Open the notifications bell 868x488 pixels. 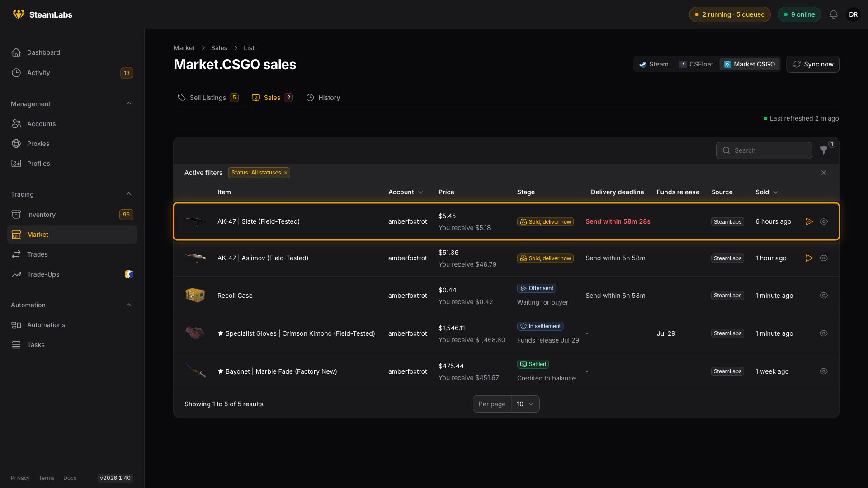coord(834,14)
